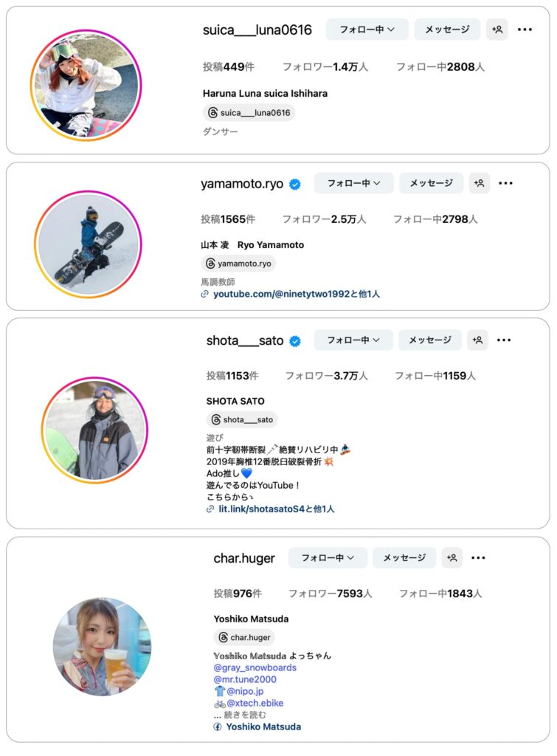Open the more options dots for char.huger

pyautogui.click(x=478, y=558)
